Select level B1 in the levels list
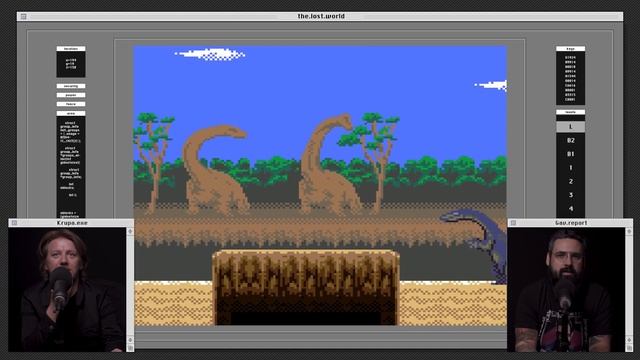The image size is (640, 360). point(570,154)
